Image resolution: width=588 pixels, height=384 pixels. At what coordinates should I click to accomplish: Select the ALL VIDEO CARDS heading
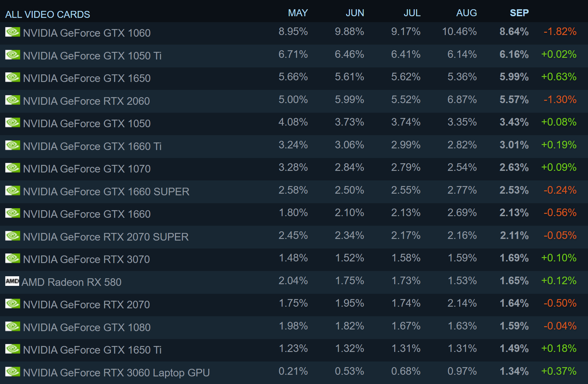pyautogui.click(x=48, y=15)
